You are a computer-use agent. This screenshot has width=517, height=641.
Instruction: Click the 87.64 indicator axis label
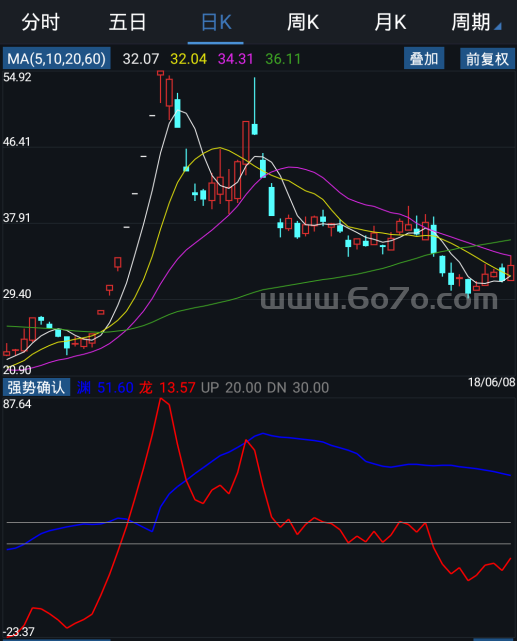tap(17, 404)
